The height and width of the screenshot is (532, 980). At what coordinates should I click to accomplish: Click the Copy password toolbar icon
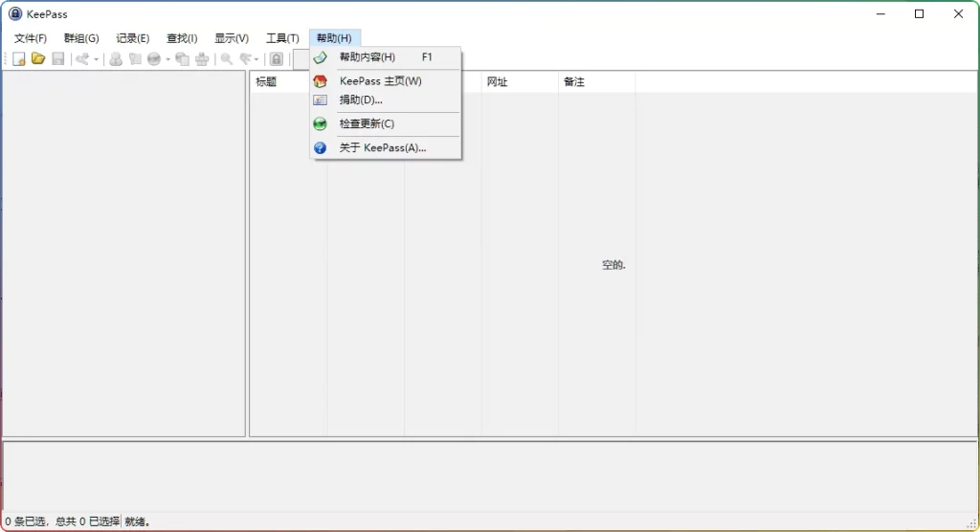[135, 58]
